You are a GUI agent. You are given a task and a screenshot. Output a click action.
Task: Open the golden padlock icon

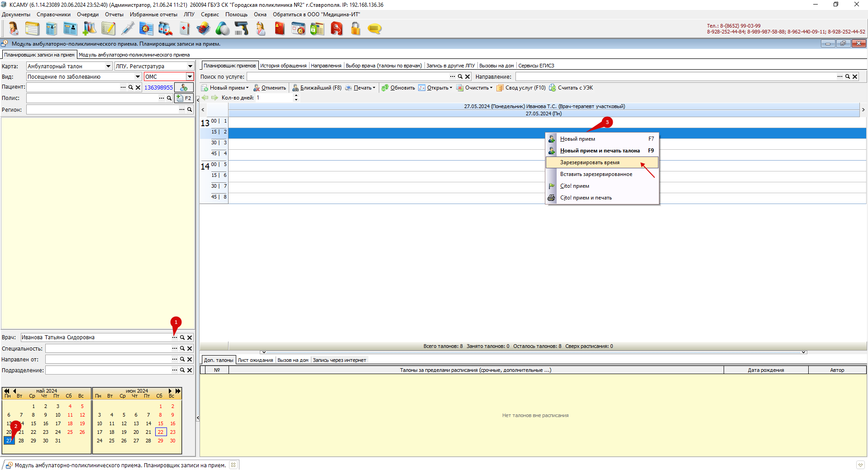pyautogui.click(x=356, y=29)
